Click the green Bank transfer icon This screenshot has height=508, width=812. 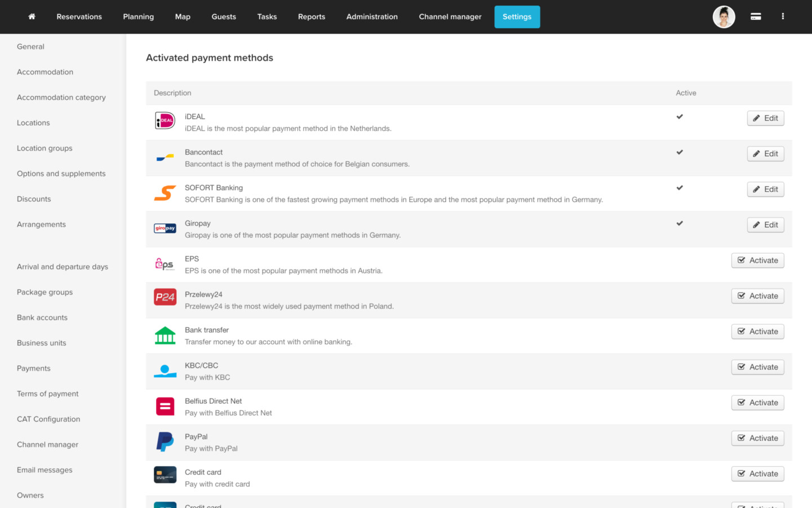pyautogui.click(x=165, y=335)
